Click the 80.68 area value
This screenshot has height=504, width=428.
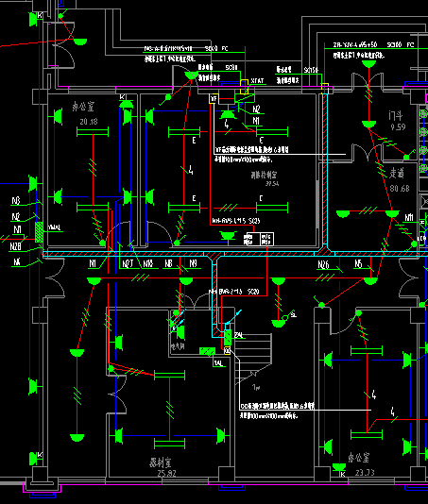(x=400, y=189)
